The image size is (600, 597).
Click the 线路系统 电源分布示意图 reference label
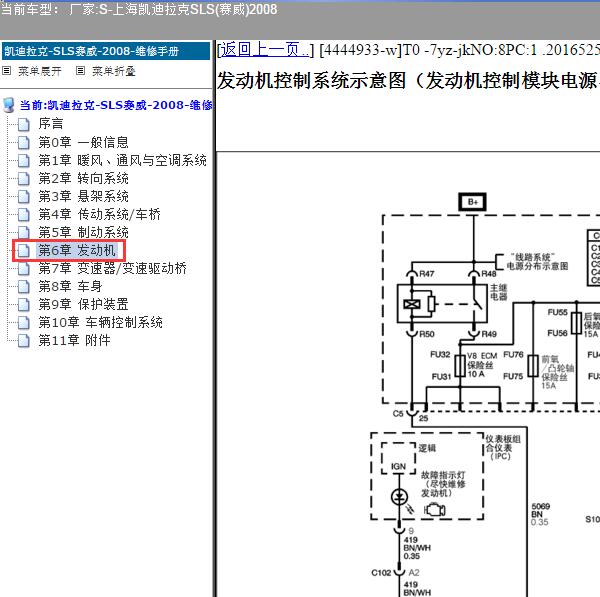537,261
